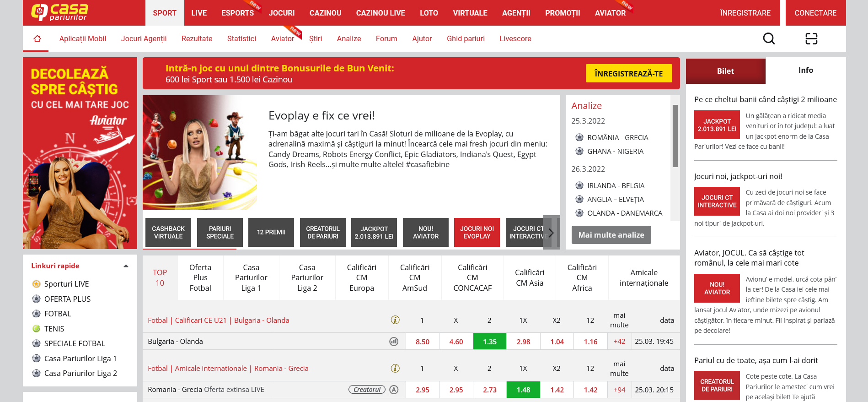Click ball icon beside SPECIALE FOTBAL

point(37,343)
